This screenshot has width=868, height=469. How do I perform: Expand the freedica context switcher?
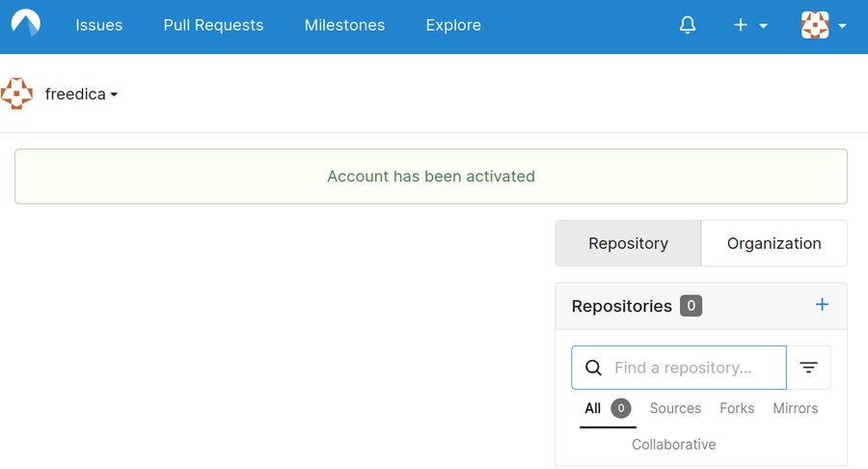pyautogui.click(x=81, y=95)
